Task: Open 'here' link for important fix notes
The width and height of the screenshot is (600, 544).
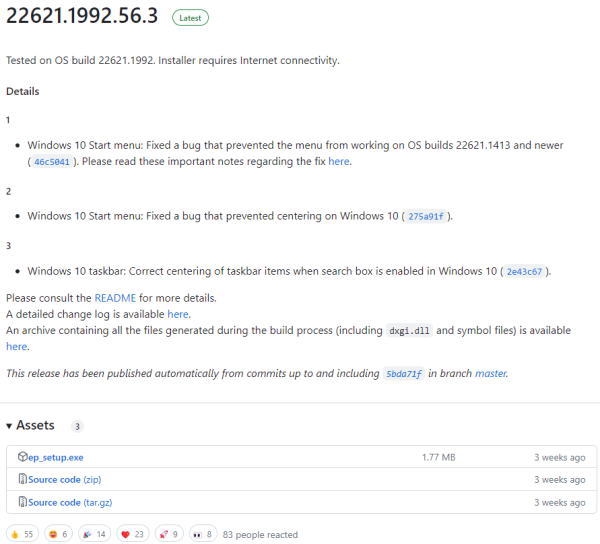Action: (339, 161)
